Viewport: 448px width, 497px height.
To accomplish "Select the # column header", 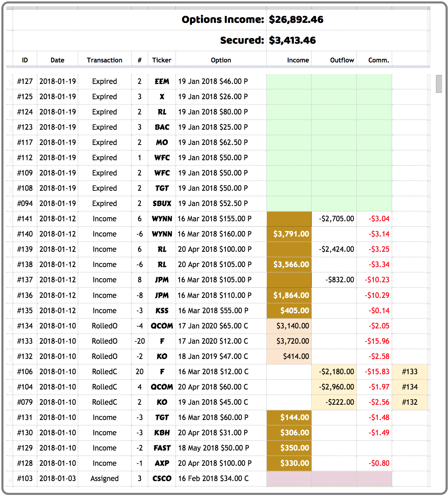I will [x=140, y=60].
